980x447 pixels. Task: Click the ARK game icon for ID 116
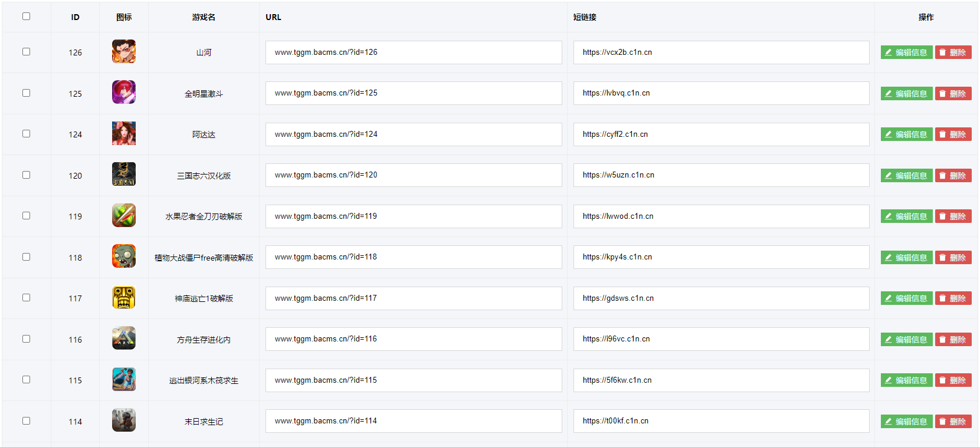pyautogui.click(x=124, y=338)
